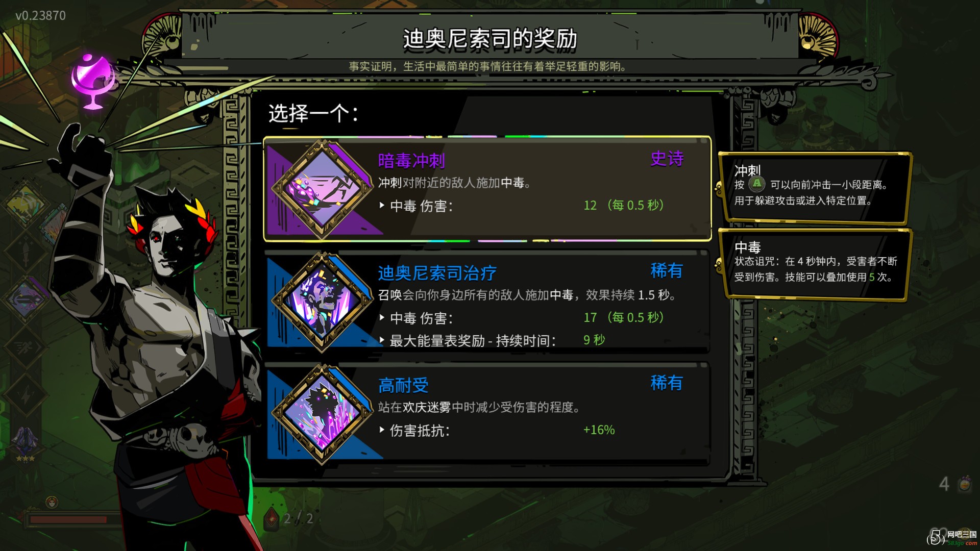Click the death defiance 2/2 icon
980x551 pixels.
(x=272, y=518)
